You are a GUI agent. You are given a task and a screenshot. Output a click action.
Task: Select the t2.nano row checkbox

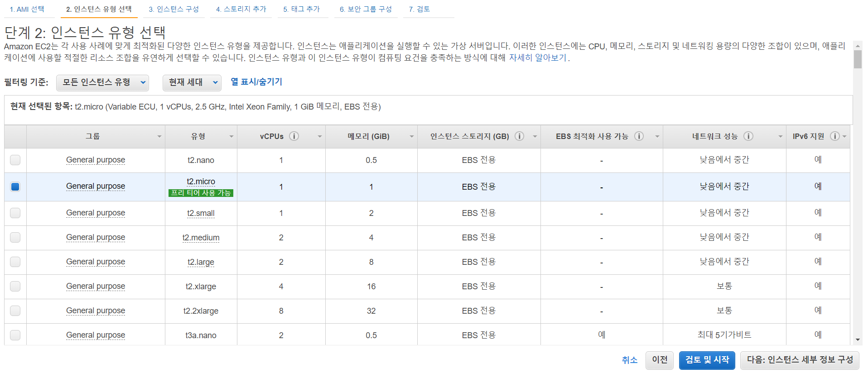tap(15, 160)
